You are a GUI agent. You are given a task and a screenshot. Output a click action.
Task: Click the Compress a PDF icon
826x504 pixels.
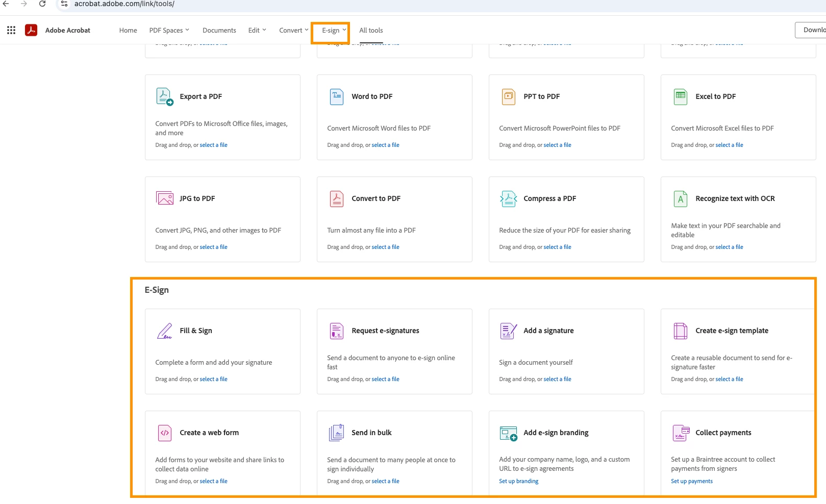click(509, 198)
